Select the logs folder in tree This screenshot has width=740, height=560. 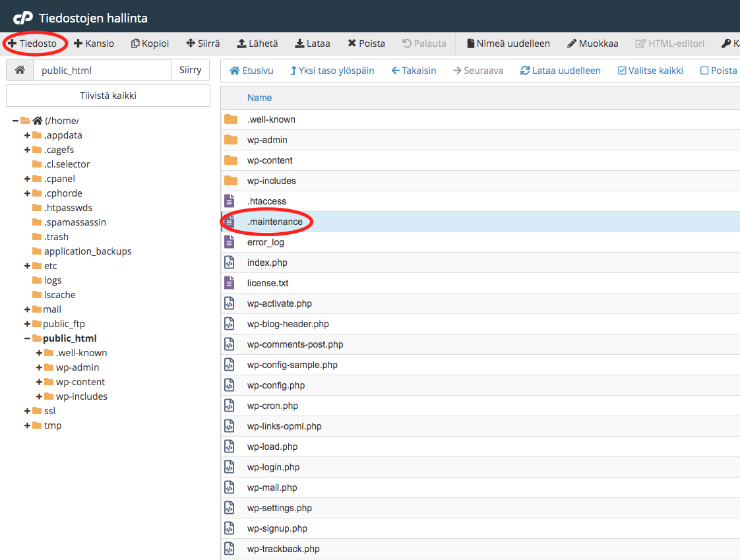[x=53, y=280]
